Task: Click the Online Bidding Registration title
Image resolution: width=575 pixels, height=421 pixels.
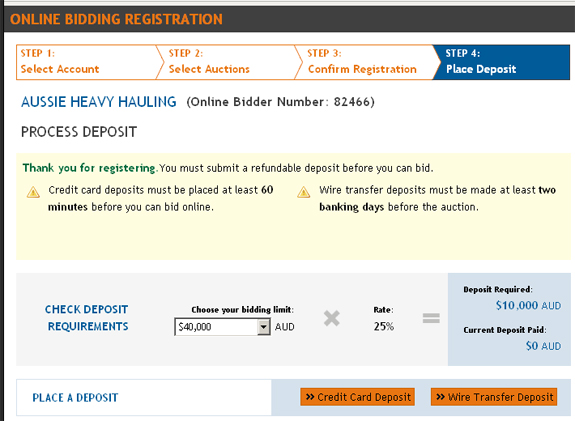Action: tap(116, 19)
